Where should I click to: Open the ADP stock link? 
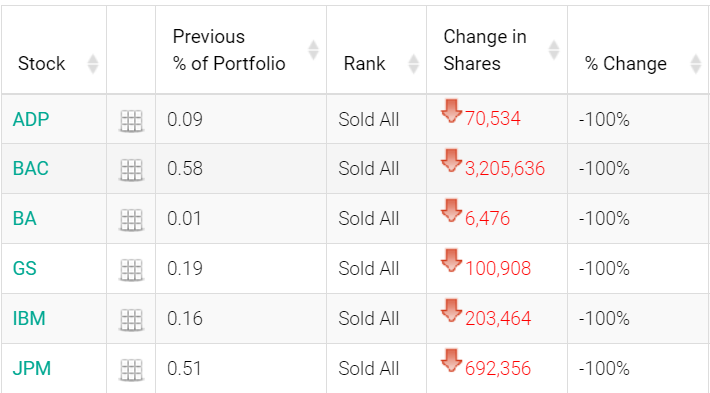pyautogui.click(x=31, y=120)
